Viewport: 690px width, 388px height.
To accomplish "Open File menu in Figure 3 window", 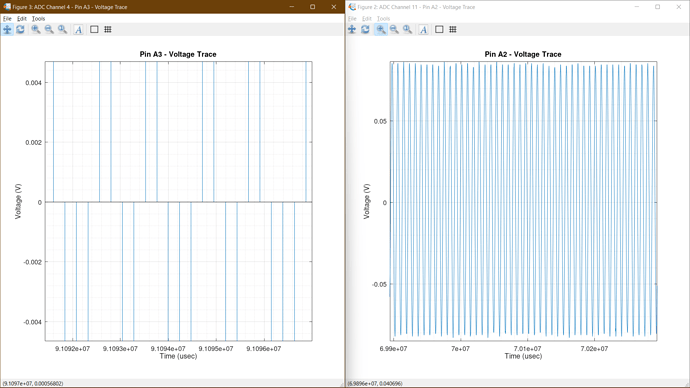I will point(7,18).
